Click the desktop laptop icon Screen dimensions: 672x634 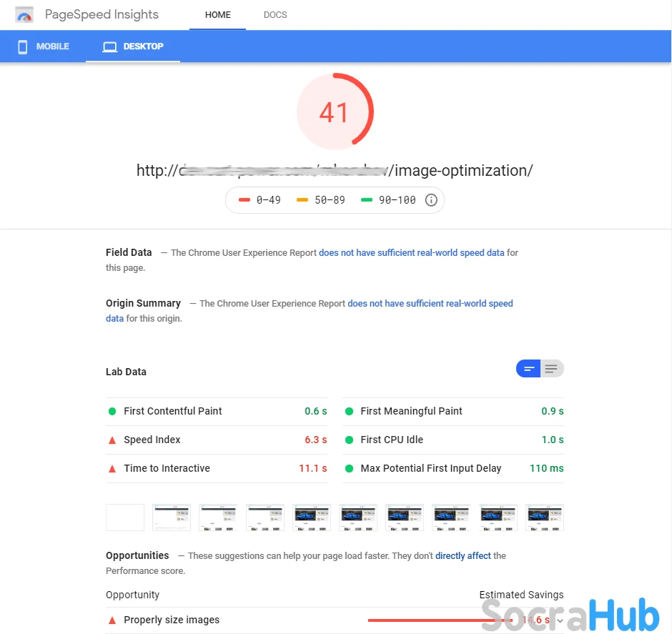coord(109,46)
